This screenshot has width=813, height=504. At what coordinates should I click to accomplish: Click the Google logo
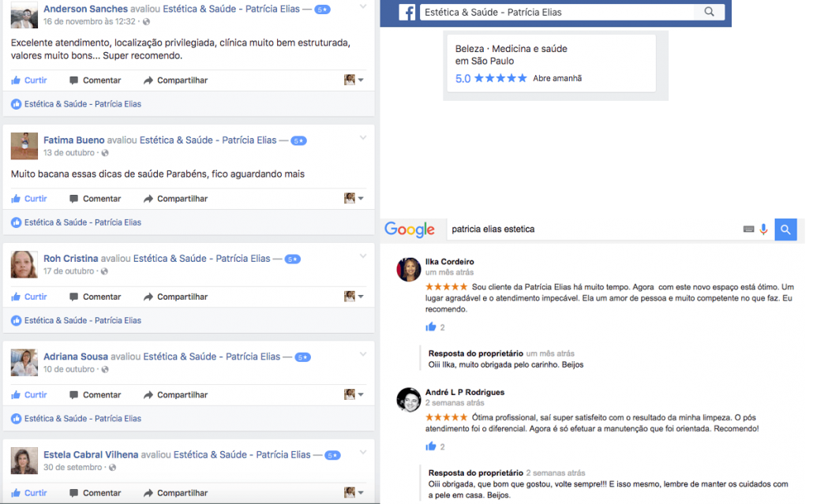pos(410,229)
